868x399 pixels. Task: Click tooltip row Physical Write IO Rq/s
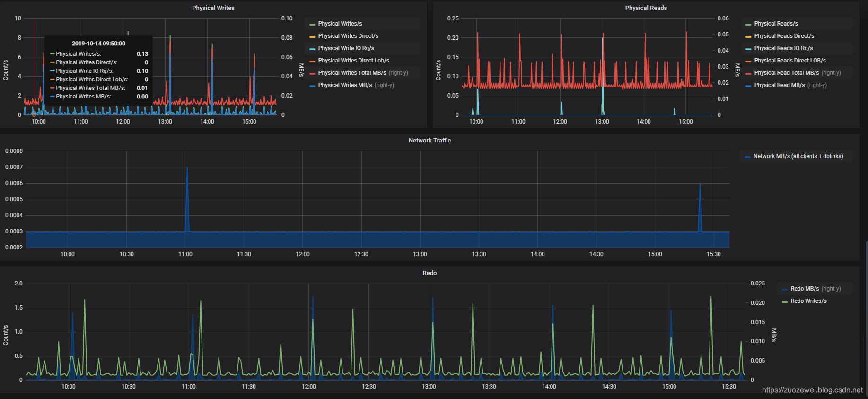[99, 71]
